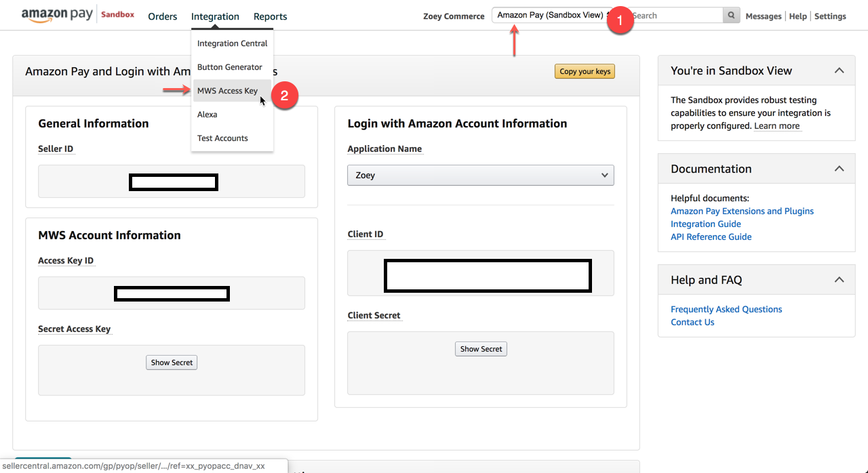This screenshot has height=473, width=868.
Task: Select Alexa from the Integration menu
Action: click(208, 115)
